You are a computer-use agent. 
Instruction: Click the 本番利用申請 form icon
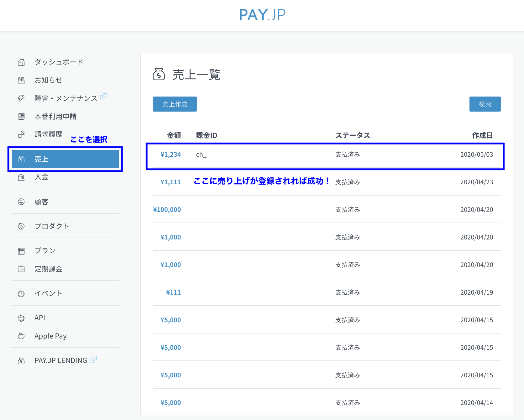coord(21,117)
